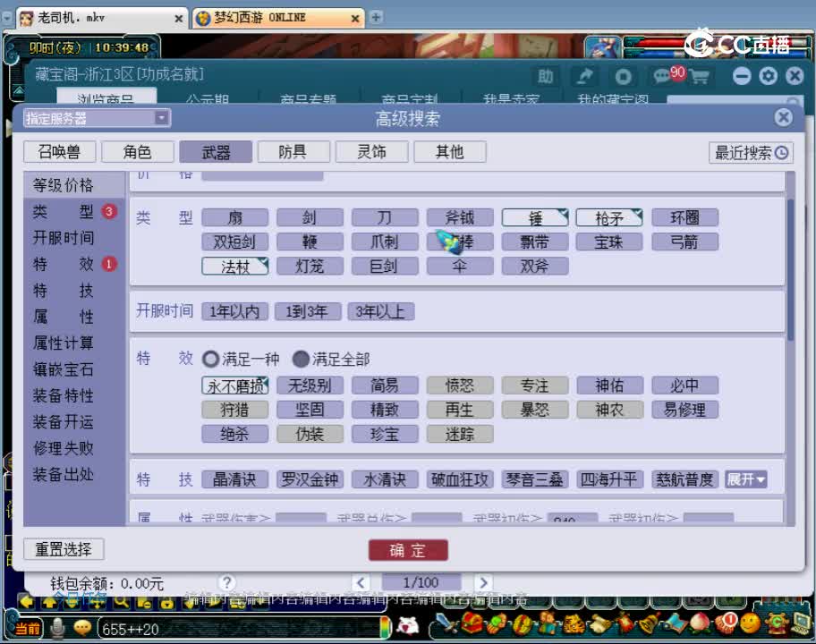Screen dimensions: 816x644
Task: Toggle the 3年以上 server time filter
Action: point(381,311)
